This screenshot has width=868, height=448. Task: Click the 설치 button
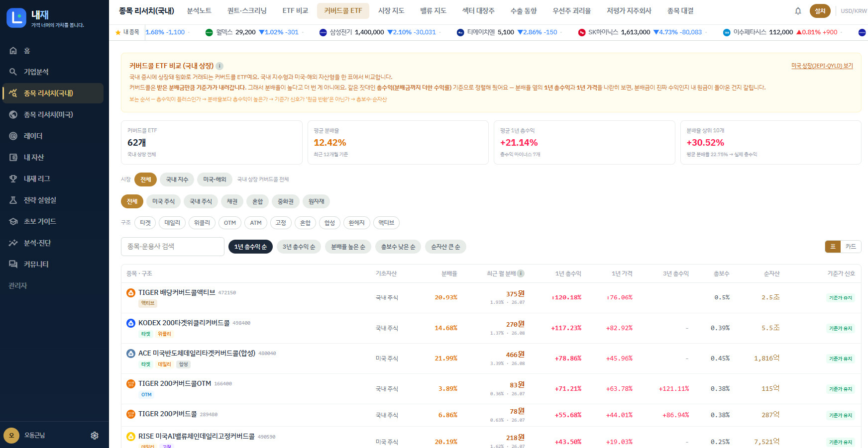point(820,11)
